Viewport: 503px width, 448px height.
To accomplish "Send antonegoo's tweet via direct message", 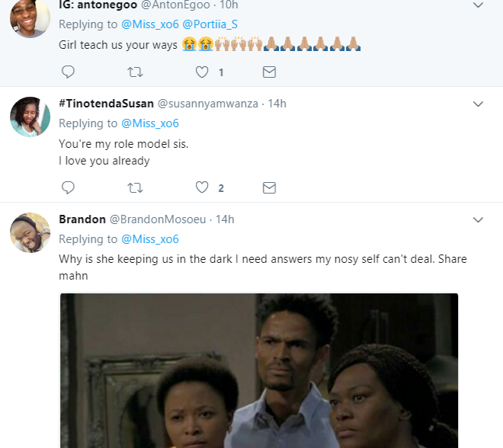I will click(269, 72).
